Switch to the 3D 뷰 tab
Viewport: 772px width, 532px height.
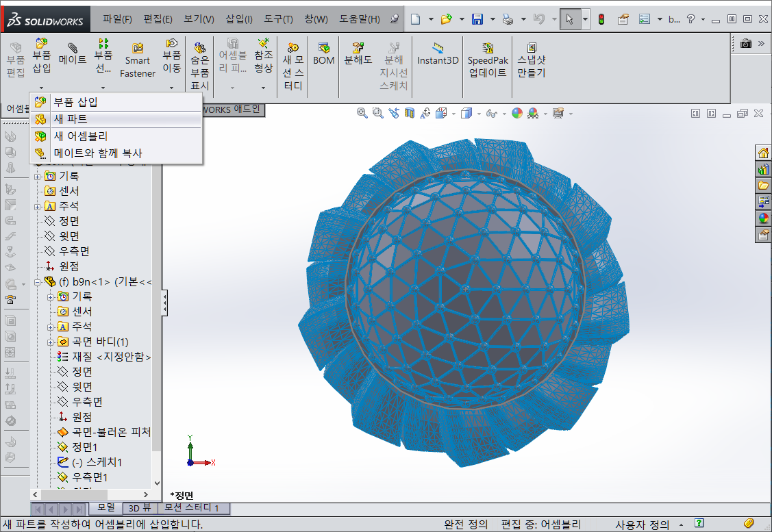(140, 507)
